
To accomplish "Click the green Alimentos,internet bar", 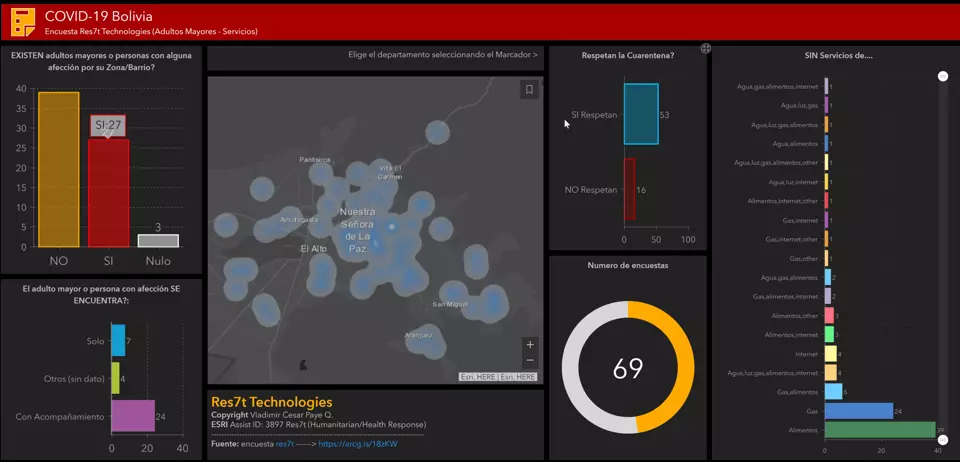I will click(829, 335).
